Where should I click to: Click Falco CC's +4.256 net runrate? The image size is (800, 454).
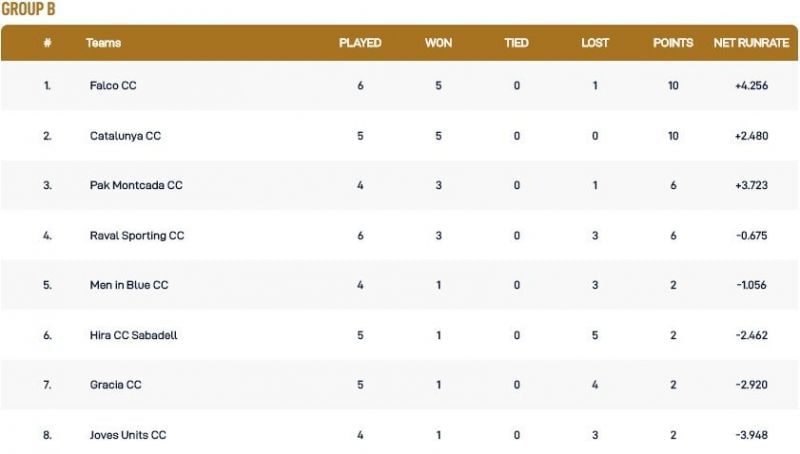click(x=749, y=86)
